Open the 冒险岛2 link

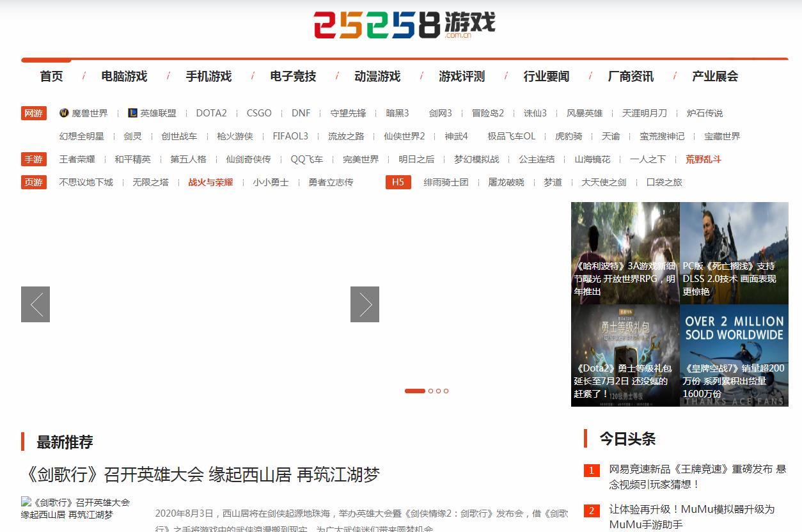[x=488, y=113]
